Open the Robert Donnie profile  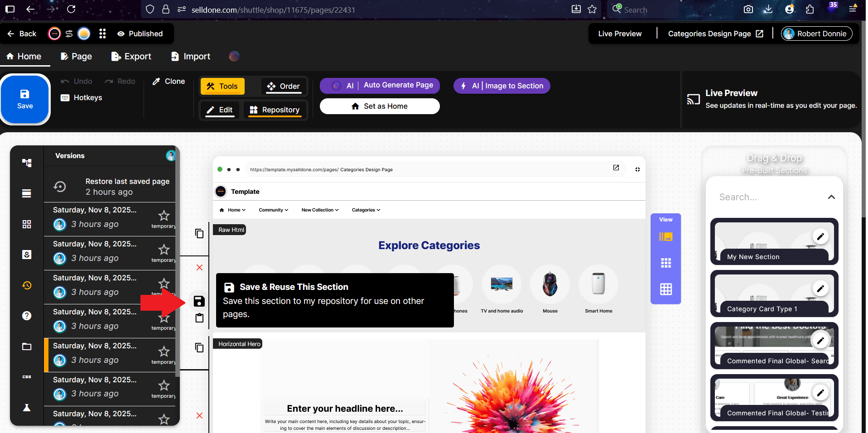coord(816,34)
